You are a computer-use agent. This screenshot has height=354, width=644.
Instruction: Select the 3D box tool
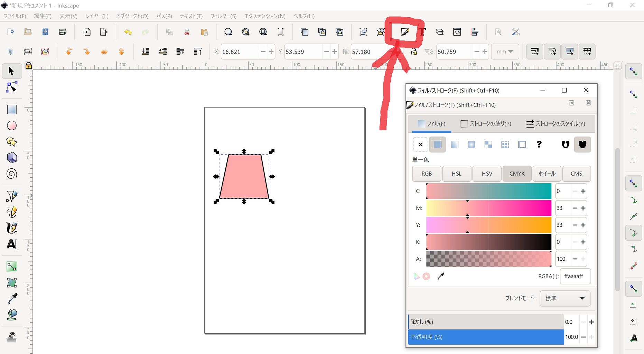tap(12, 158)
